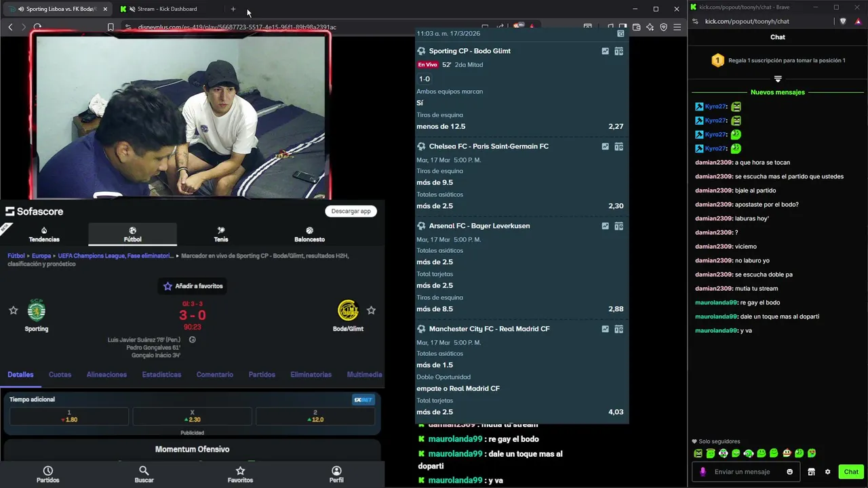Click the 4,03 odds value
Viewport: 868px width, 488px height.
pos(616,412)
